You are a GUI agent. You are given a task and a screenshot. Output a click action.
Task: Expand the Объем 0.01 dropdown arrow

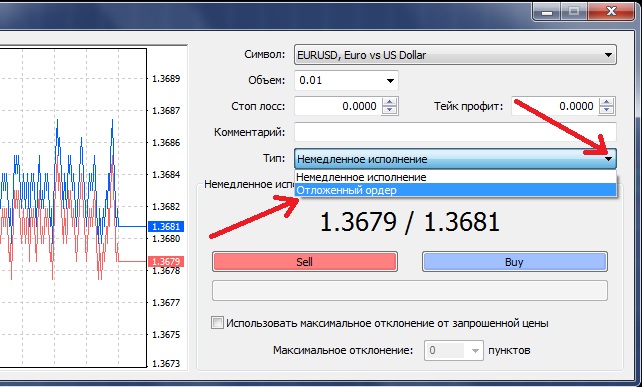click(x=390, y=80)
